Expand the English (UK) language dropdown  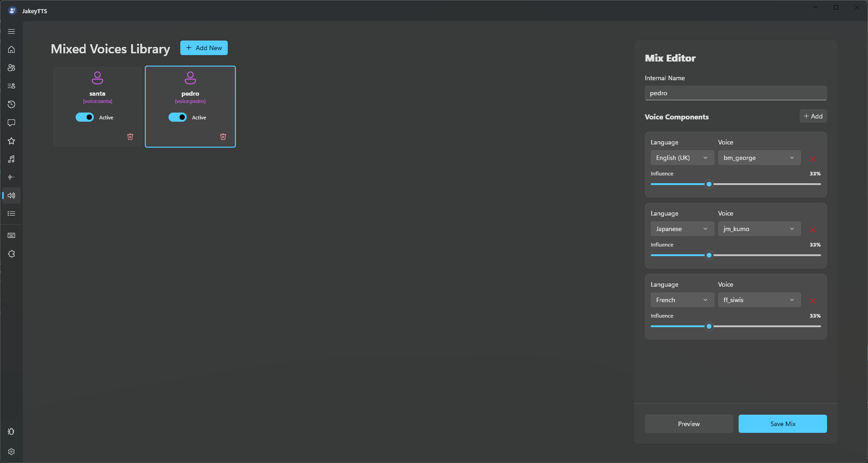(x=682, y=158)
